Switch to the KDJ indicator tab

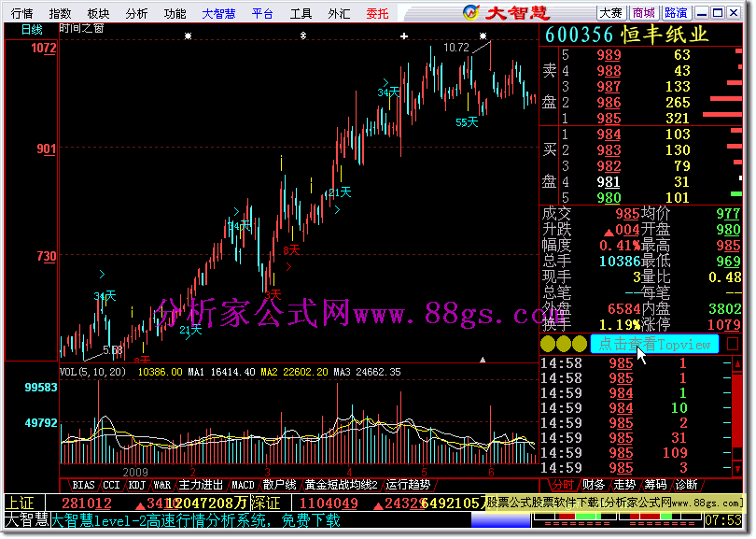(x=137, y=485)
